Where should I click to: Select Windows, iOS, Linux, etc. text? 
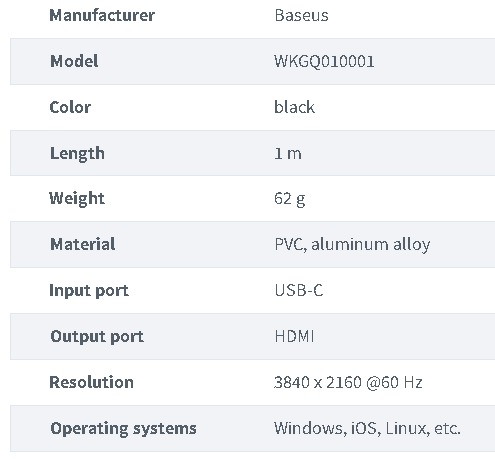pyautogui.click(x=367, y=428)
